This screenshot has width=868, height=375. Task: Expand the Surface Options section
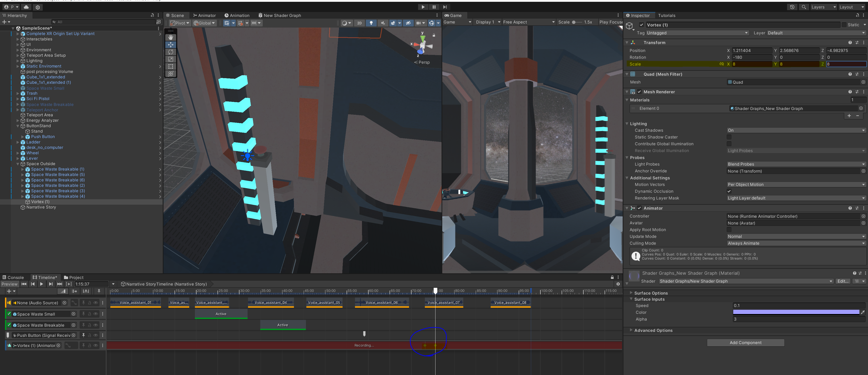coord(631,293)
